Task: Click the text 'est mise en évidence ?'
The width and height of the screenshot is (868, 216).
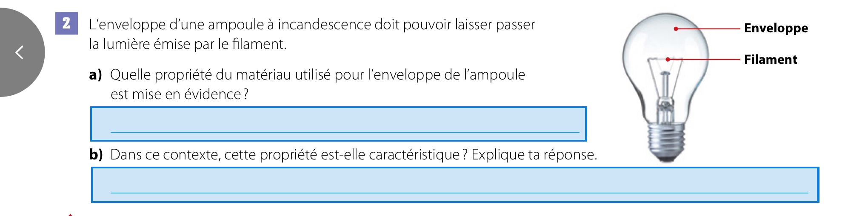Action: click(180, 94)
